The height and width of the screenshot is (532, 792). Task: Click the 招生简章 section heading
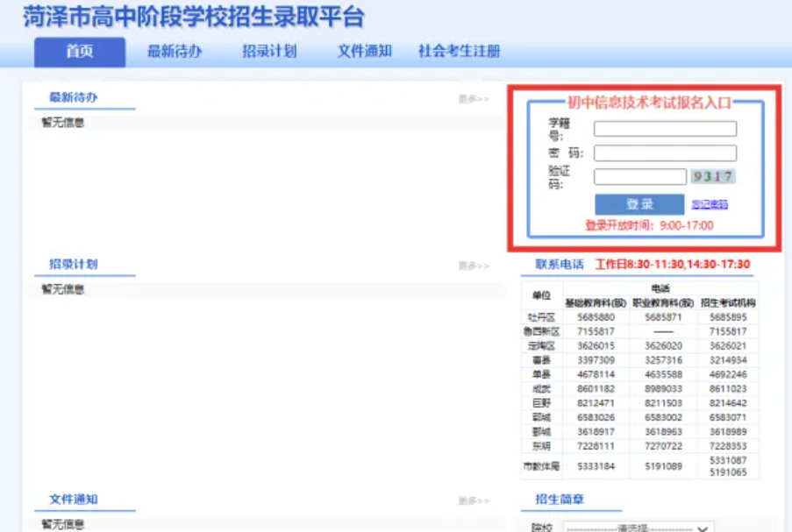559,500
